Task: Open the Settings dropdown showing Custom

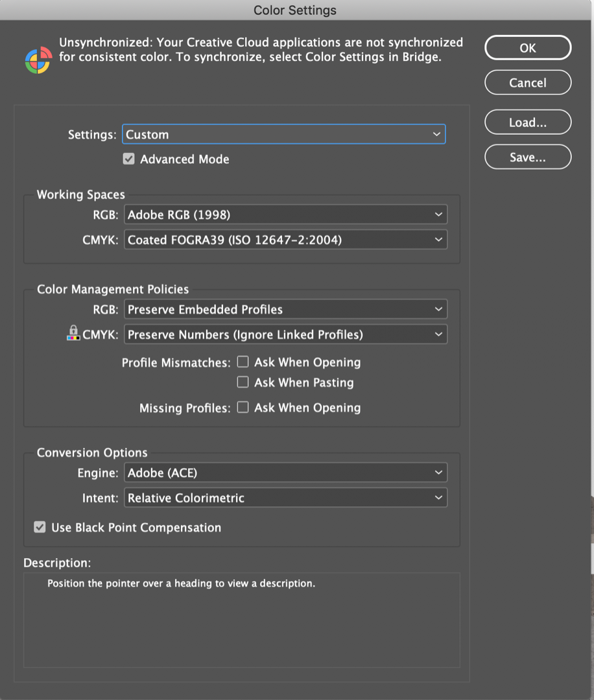Action: coord(284,134)
